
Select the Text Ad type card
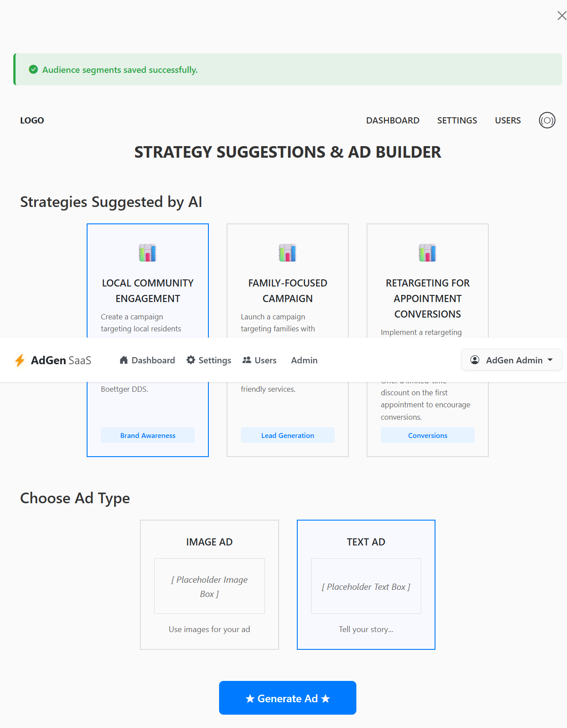coord(366,585)
